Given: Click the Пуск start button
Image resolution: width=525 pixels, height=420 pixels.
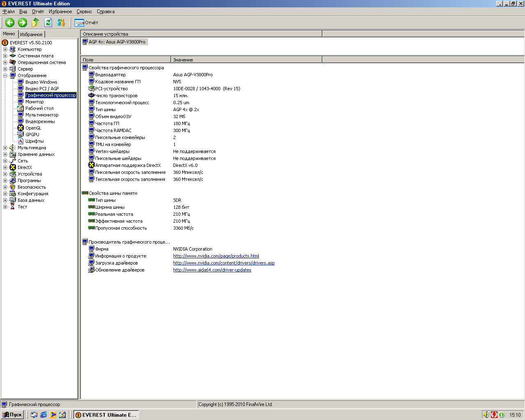Looking at the screenshot, I should [x=12, y=415].
